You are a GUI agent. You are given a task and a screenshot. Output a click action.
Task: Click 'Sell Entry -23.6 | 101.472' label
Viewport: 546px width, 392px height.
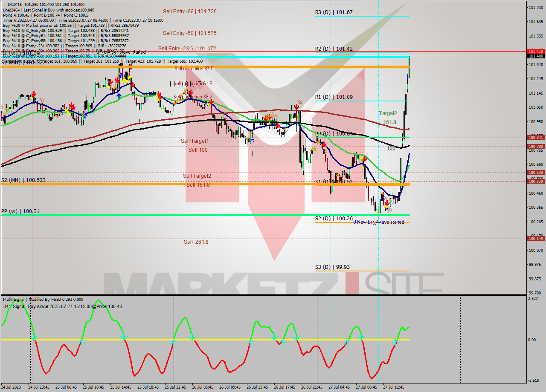pyautogui.click(x=187, y=49)
